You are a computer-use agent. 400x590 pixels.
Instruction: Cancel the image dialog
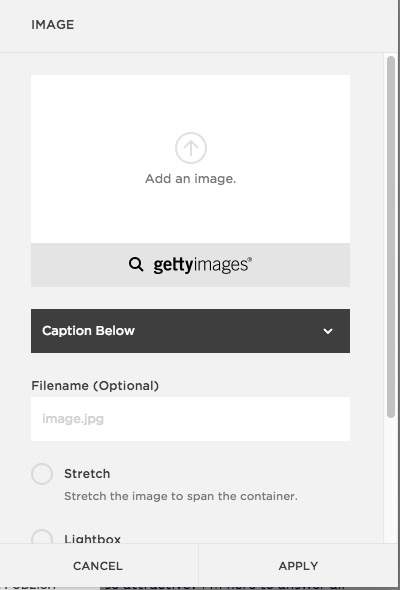pos(98,566)
